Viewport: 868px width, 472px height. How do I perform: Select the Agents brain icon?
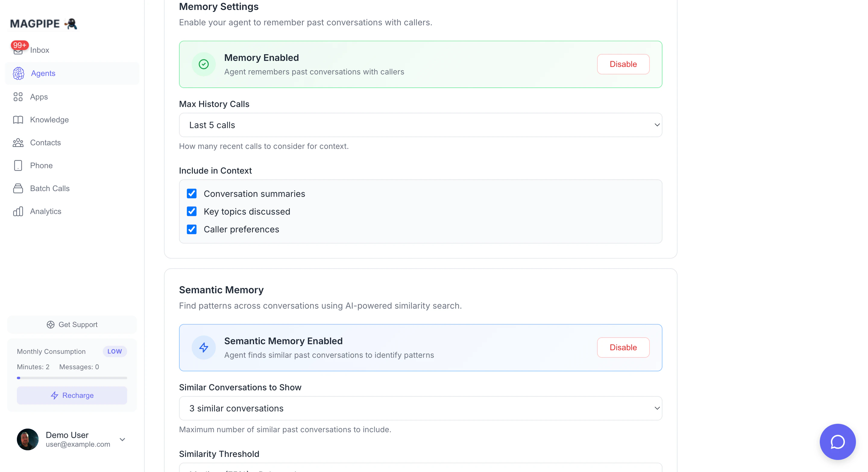tap(18, 74)
